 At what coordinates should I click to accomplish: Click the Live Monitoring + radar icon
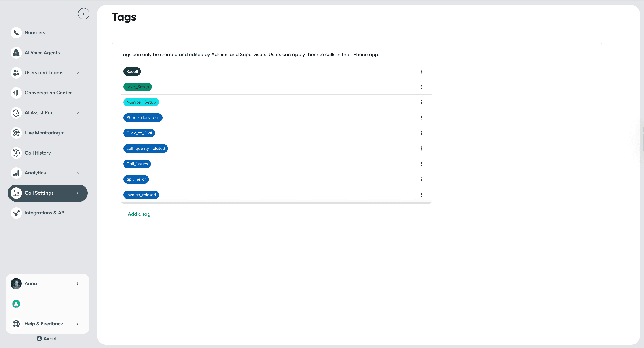(16, 133)
